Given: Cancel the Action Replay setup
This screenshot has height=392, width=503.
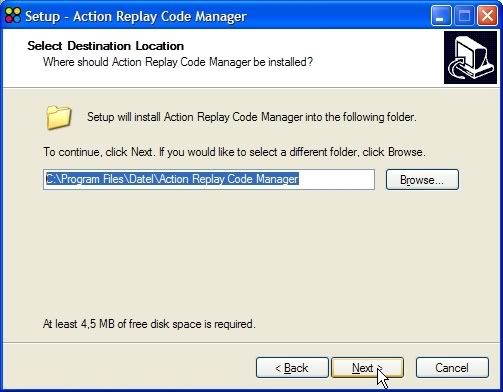Looking at the screenshot, I should (452, 368).
